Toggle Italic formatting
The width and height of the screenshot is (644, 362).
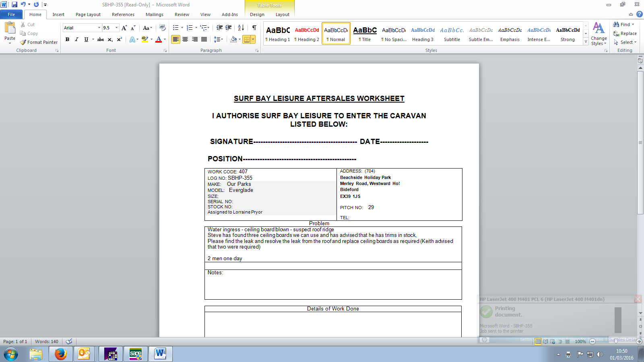tap(76, 39)
